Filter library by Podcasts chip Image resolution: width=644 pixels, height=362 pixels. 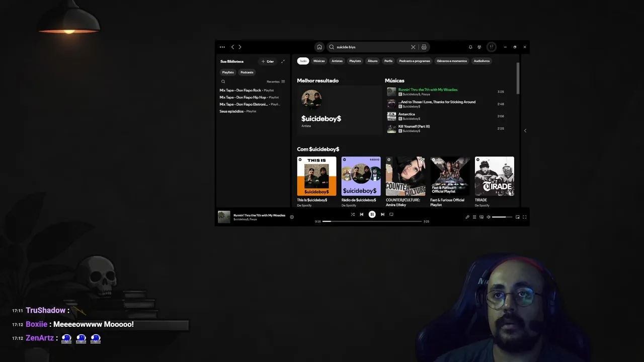pos(247,72)
